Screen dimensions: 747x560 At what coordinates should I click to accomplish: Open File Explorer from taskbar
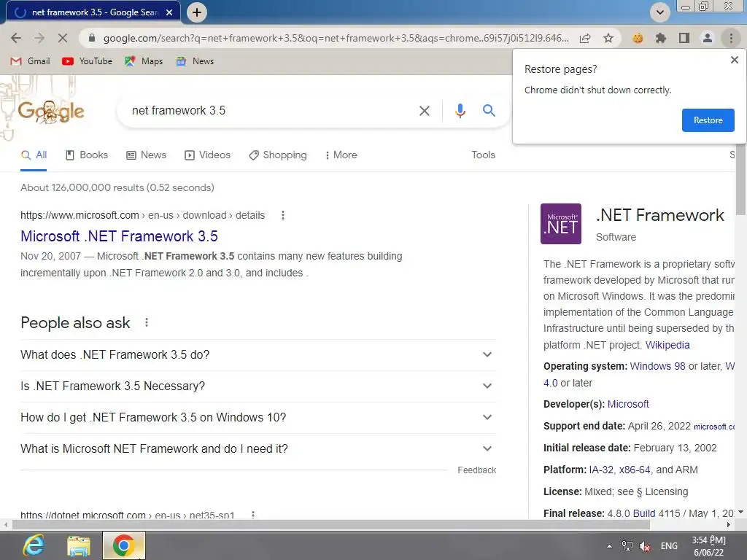(79, 545)
